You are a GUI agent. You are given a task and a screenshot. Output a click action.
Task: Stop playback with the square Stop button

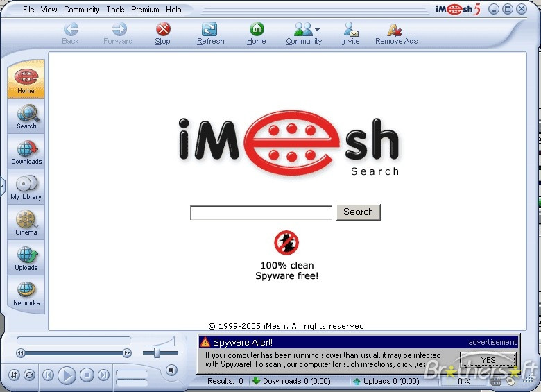coord(87,375)
